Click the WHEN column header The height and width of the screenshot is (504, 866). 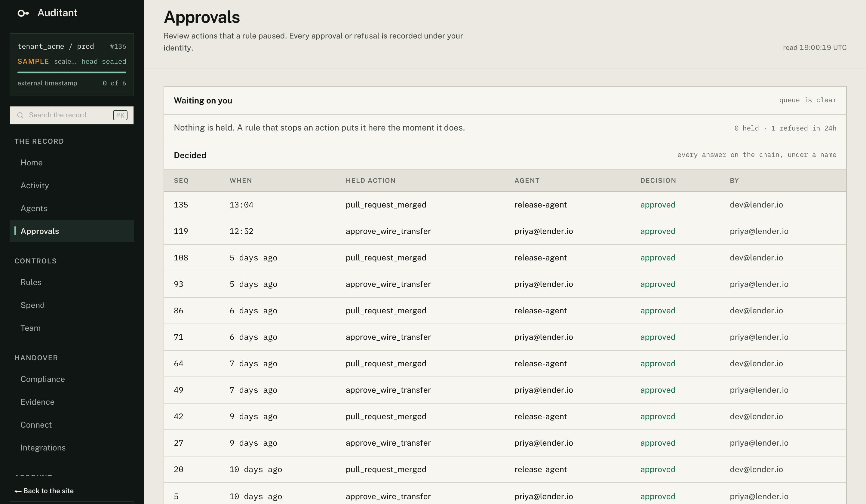[x=241, y=180]
